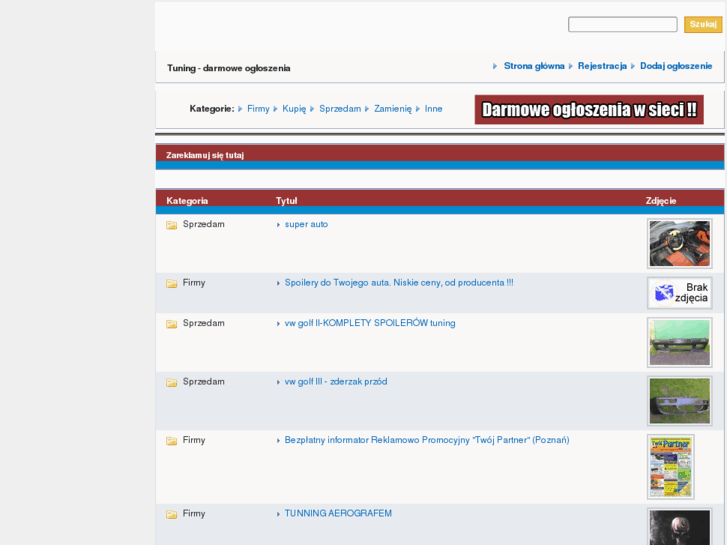Viewport: 727px width, 545px height.
Task: Open the 'Twój Partner' informator listing
Action: 427,440
